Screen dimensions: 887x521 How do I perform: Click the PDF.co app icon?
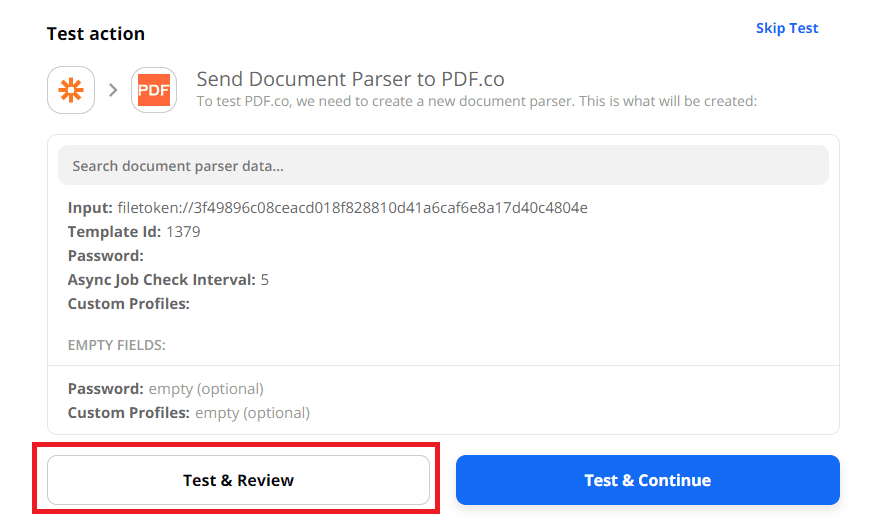point(154,90)
